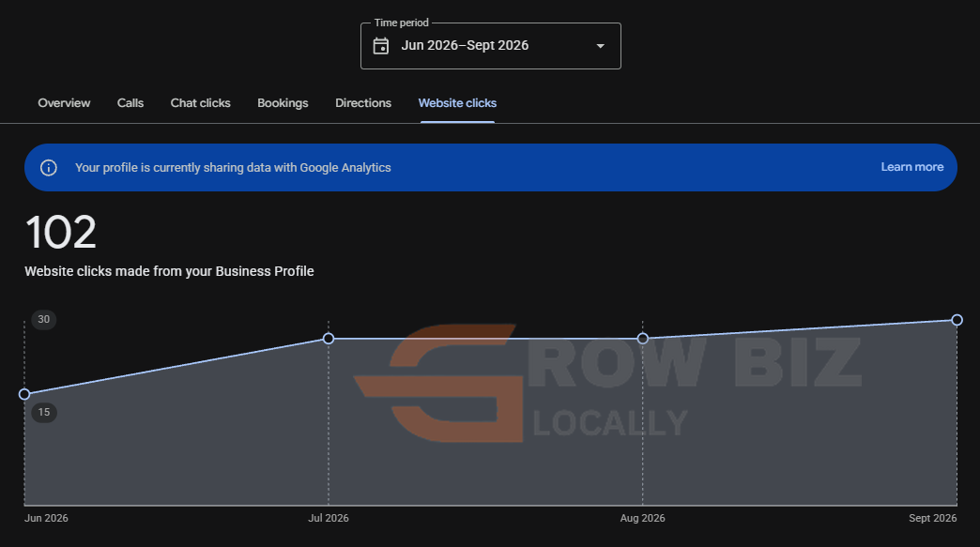Open the Time period dropdown
Viewport: 980px width, 547px height.
click(x=491, y=46)
